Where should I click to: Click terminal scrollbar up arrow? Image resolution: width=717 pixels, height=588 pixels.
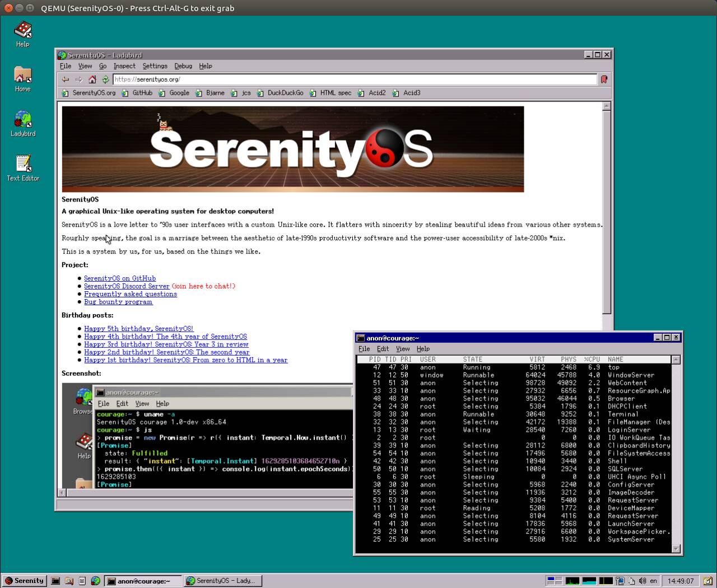[x=676, y=360]
